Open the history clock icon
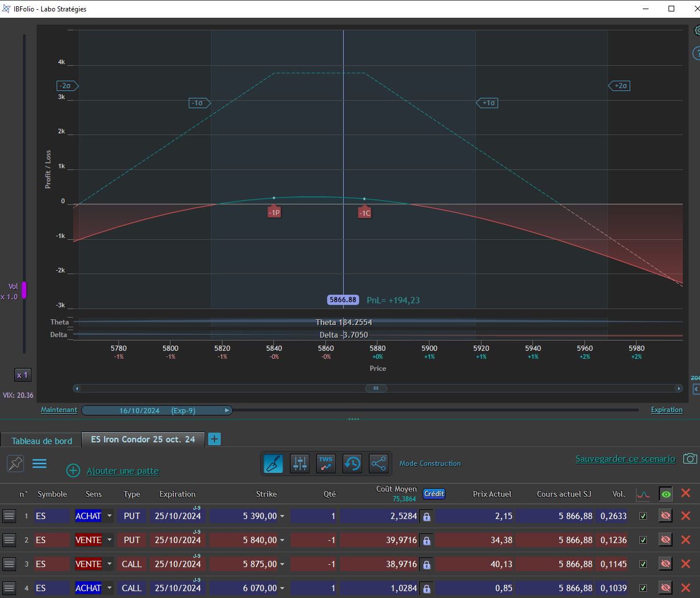 pyautogui.click(x=352, y=463)
